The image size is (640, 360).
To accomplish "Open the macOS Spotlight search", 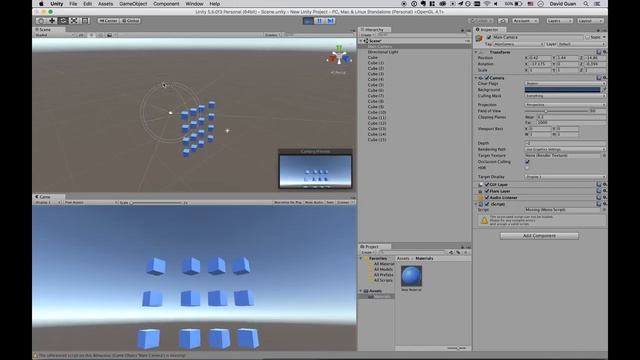I will click(x=586, y=4).
